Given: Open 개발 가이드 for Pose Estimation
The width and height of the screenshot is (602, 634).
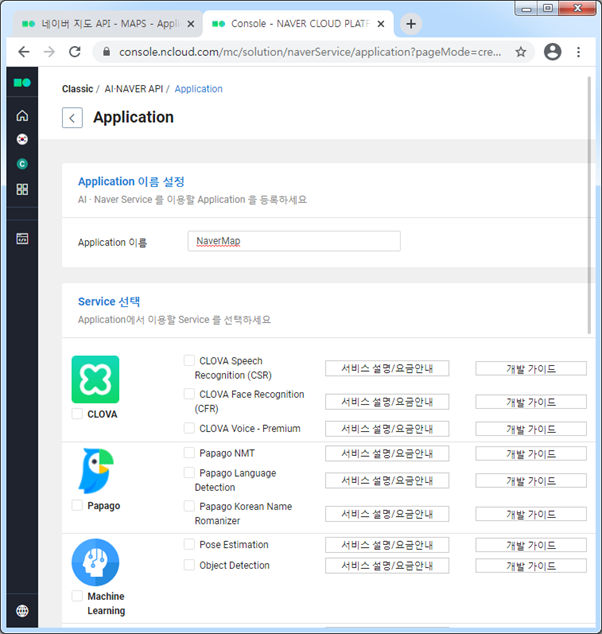Looking at the screenshot, I should pyautogui.click(x=531, y=545).
